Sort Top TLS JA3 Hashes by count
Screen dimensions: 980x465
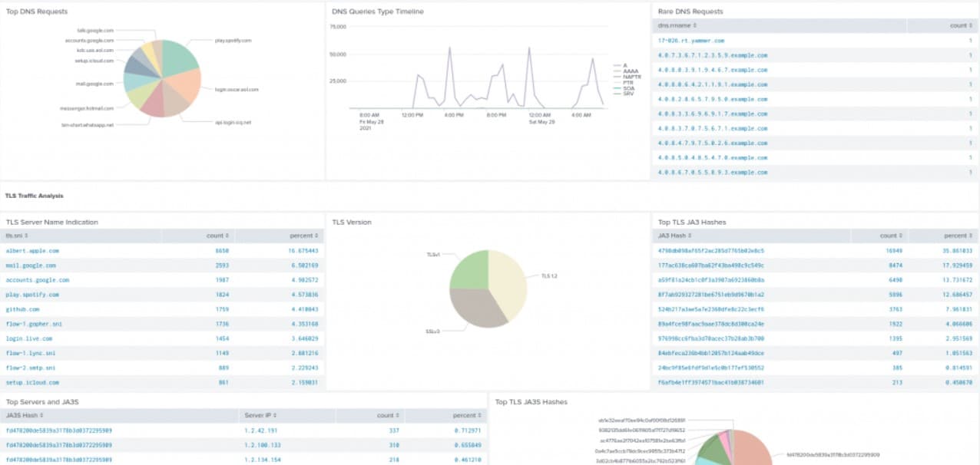(891, 236)
